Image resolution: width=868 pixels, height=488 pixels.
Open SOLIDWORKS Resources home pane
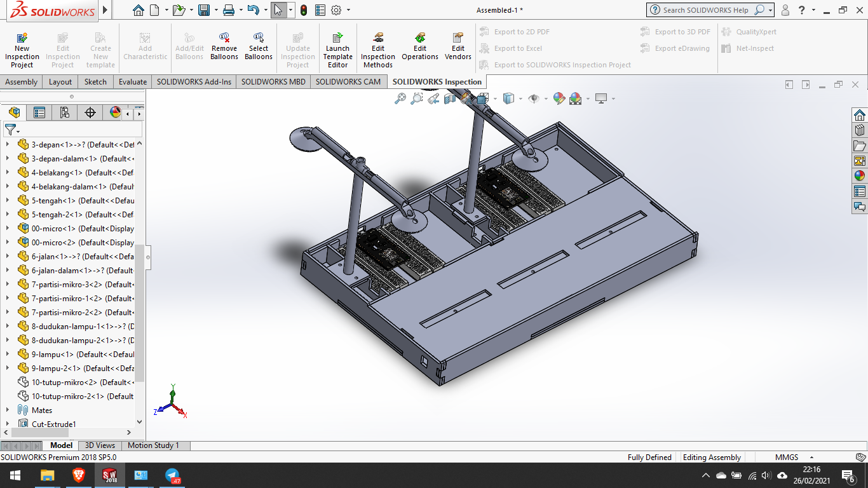click(860, 115)
